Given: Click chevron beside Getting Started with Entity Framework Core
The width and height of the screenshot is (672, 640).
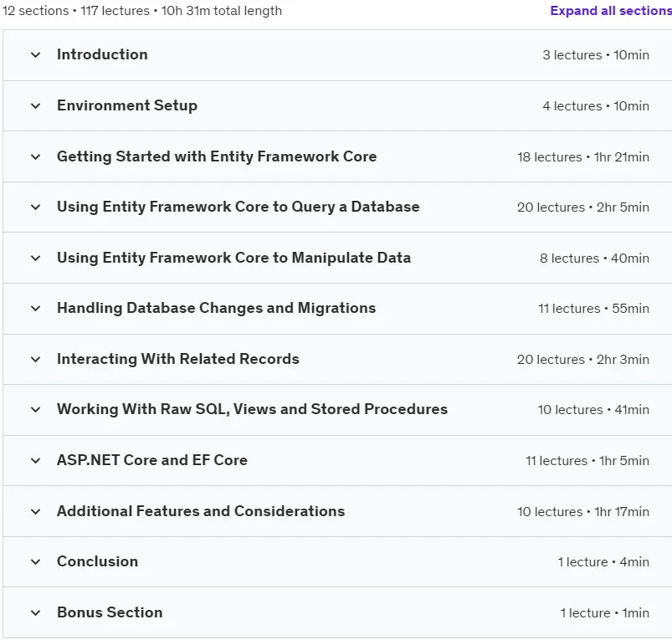Looking at the screenshot, I should 36,156.
